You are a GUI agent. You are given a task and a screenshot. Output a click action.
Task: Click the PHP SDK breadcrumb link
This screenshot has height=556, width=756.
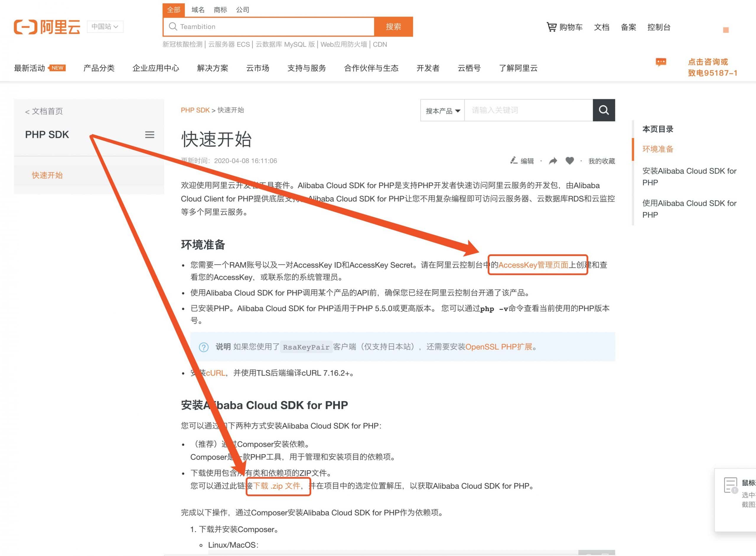coord(195,110)
